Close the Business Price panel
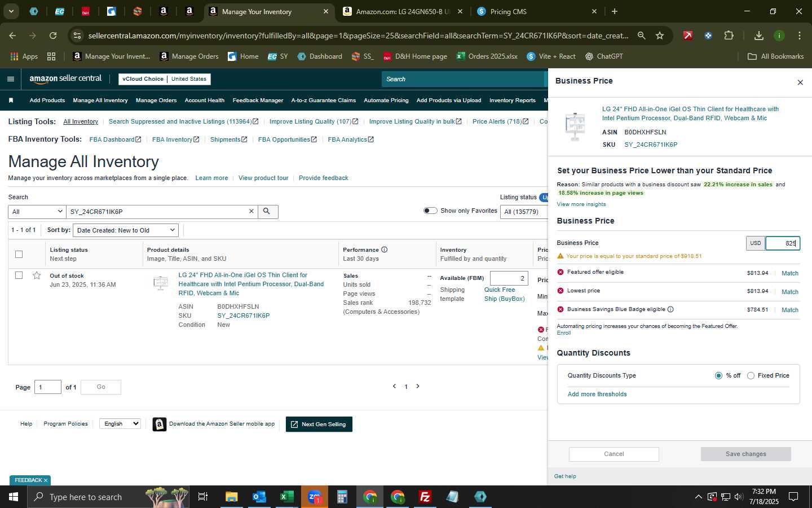Viewport: 812px width, 508px height. click(x=800, y=82)
